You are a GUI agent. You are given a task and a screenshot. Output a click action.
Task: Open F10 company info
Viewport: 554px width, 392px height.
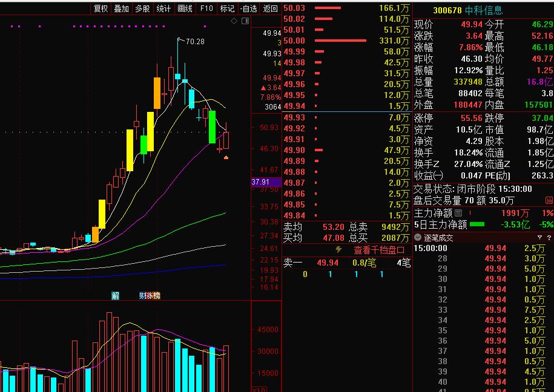[x=206, y=8]
